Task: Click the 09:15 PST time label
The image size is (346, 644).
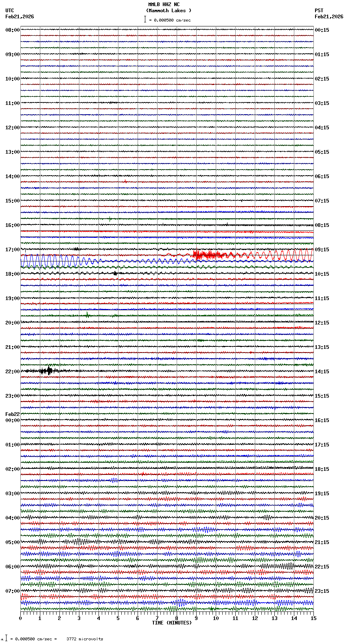Action: [322, 250]
